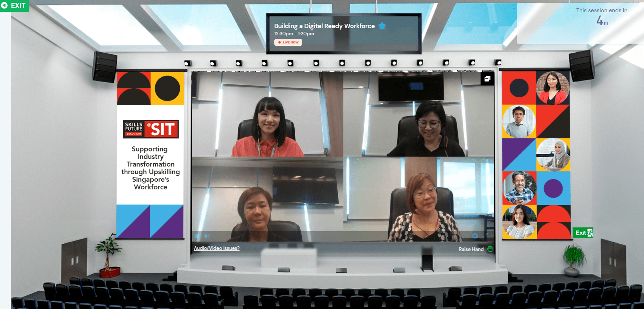This screenshot has height=309, width=644.
Task: Click the Raise Hand icon
Action: [490, 249]
